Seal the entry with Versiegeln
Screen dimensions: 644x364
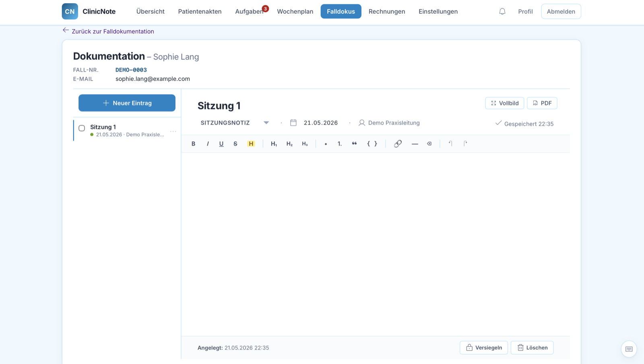click(484, 347)
